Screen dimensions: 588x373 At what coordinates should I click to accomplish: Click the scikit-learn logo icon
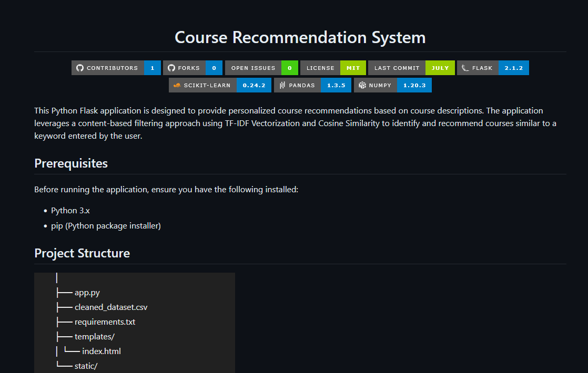177,86
